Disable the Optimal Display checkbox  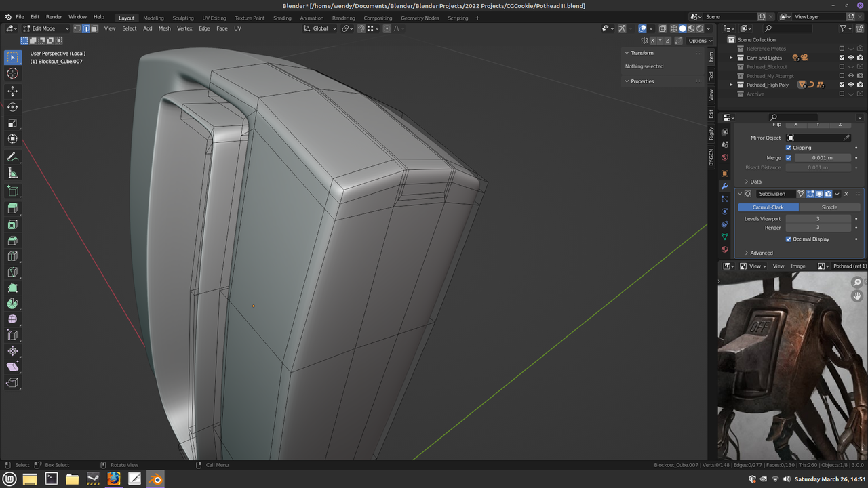789,239
